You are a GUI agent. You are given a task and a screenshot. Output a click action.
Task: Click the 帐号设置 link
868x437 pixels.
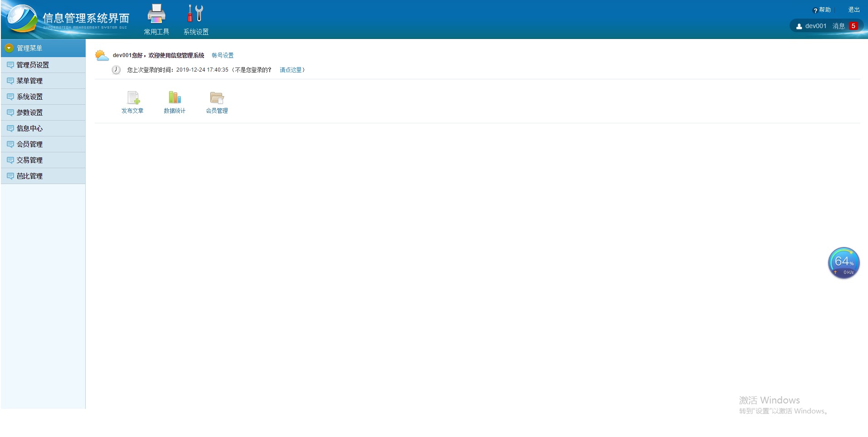click(x=223, y=55)
